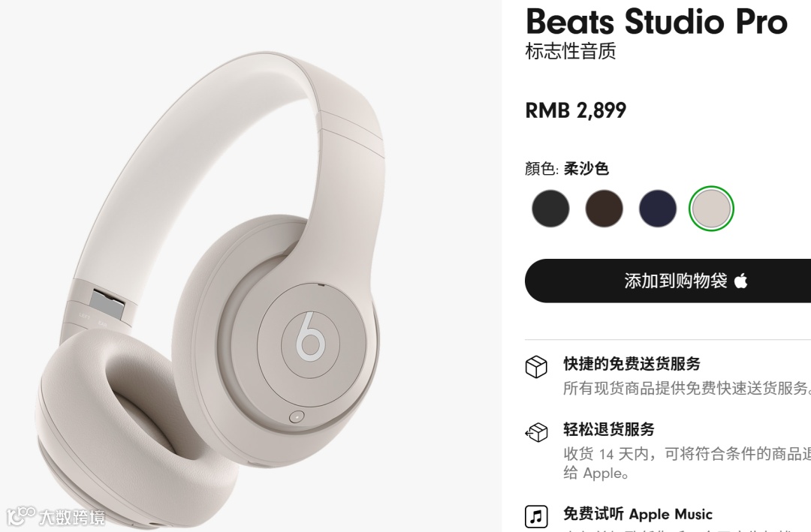Click the free shipping box icon
The width and height of the screenshot is (811, 532).
coord(536,367)
